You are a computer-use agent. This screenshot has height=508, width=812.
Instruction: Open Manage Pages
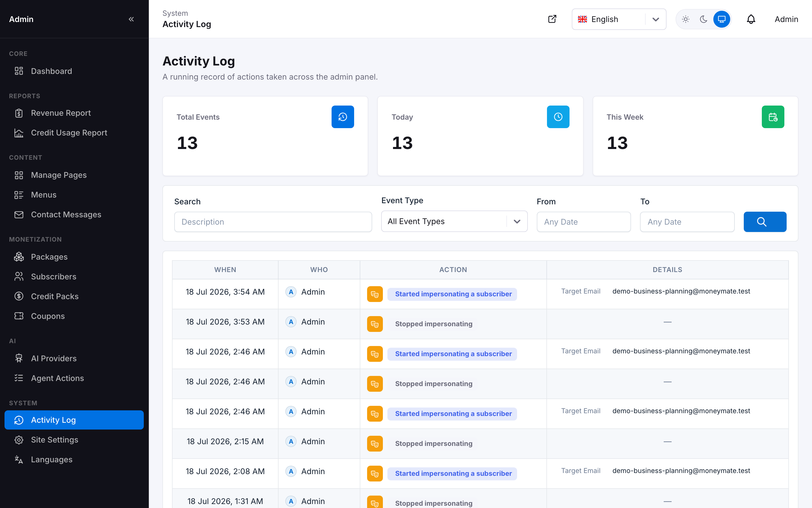tap(74, 175)
